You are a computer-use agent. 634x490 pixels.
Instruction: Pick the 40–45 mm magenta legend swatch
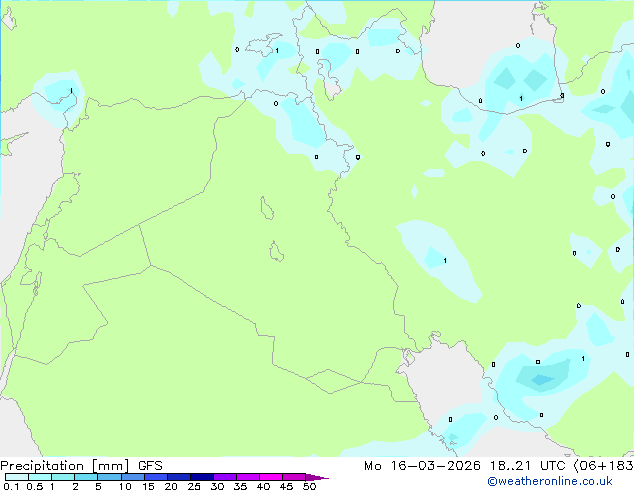pyautogui.click(x=271, y=477)
